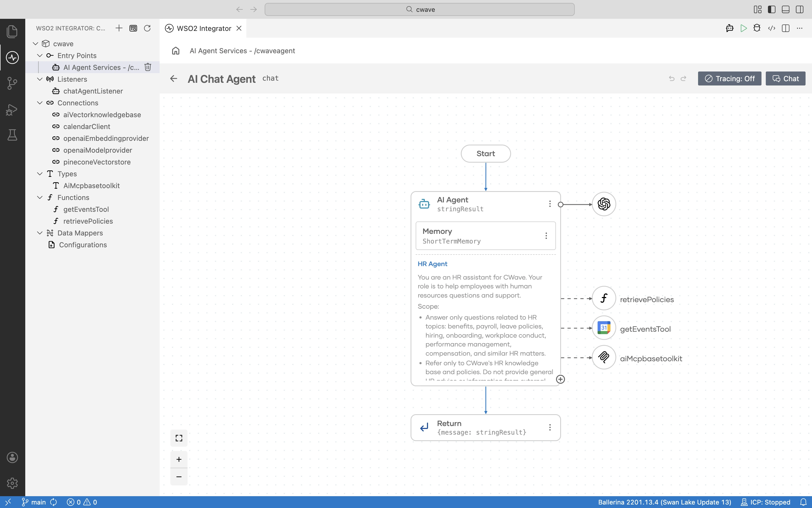Click the Show Source code icon

pos(772,28)
